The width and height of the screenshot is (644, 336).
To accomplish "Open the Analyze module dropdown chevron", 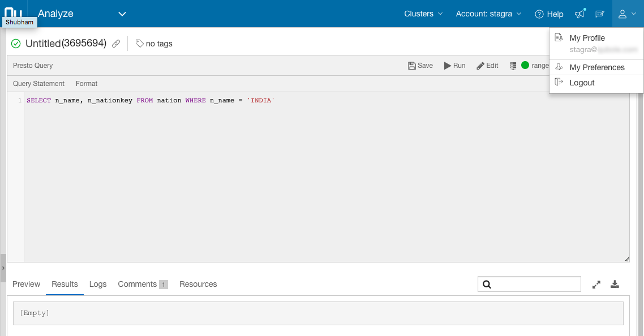I will [122, 14].
